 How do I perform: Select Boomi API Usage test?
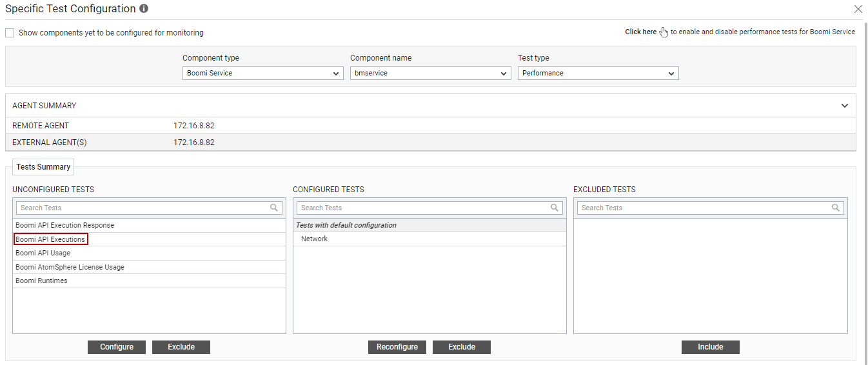(149, 253)
